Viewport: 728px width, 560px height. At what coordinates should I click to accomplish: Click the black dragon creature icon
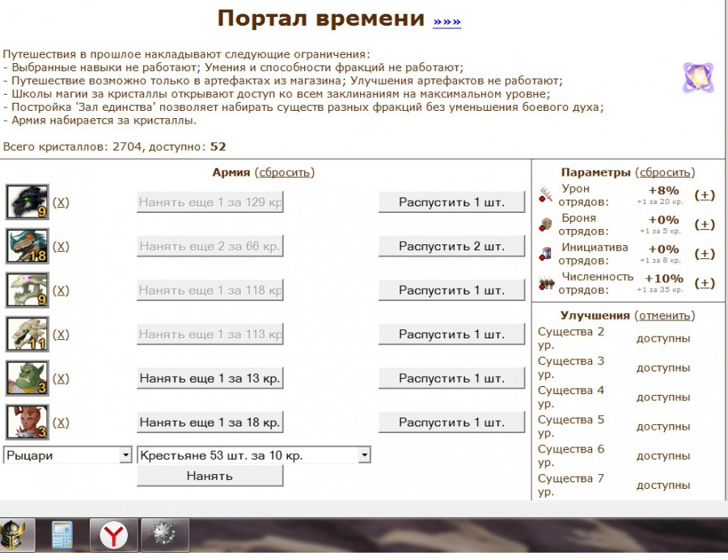28,202
